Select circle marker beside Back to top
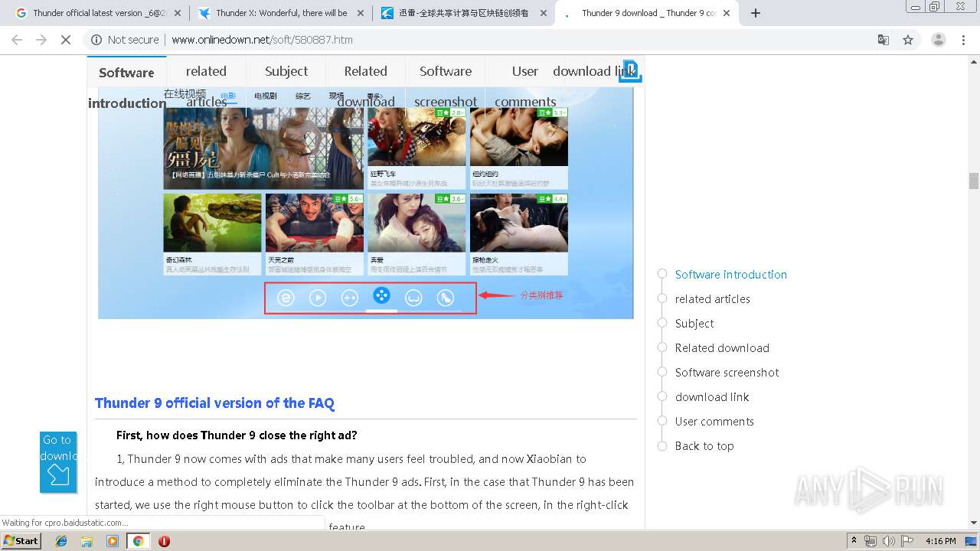Image resolution: width=980 pixels, height=551 pixels. coord(662,445)
